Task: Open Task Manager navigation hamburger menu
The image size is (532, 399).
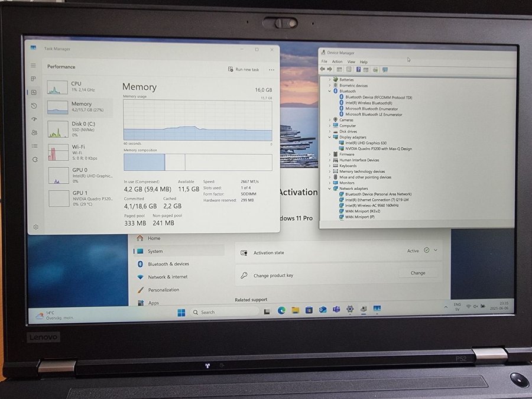Action: (33, 65)
